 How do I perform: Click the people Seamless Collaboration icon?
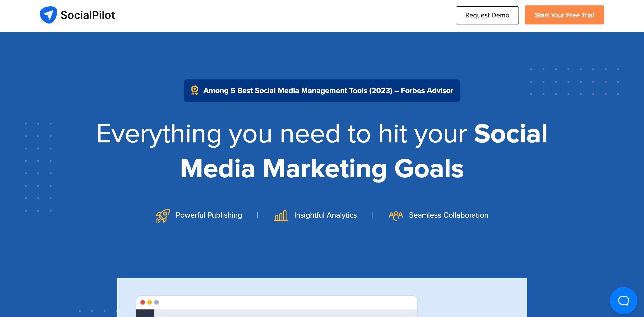coord(396,216)
